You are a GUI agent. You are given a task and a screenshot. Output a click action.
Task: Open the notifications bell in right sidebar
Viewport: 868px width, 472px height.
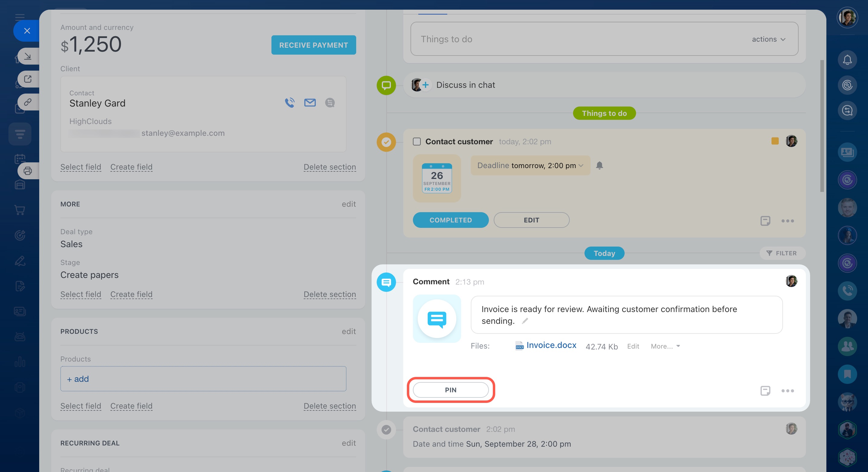(847, 60)
